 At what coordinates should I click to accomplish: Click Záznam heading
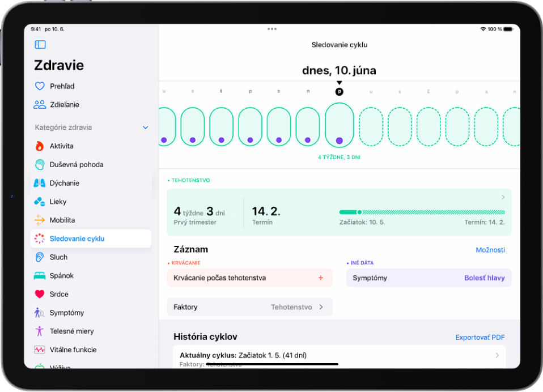click(x=191, y=249)
